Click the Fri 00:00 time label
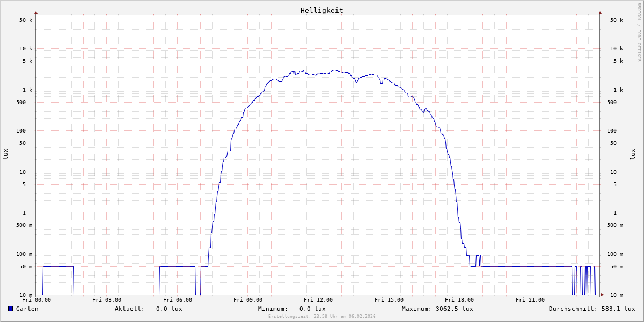 click(36, 300)
